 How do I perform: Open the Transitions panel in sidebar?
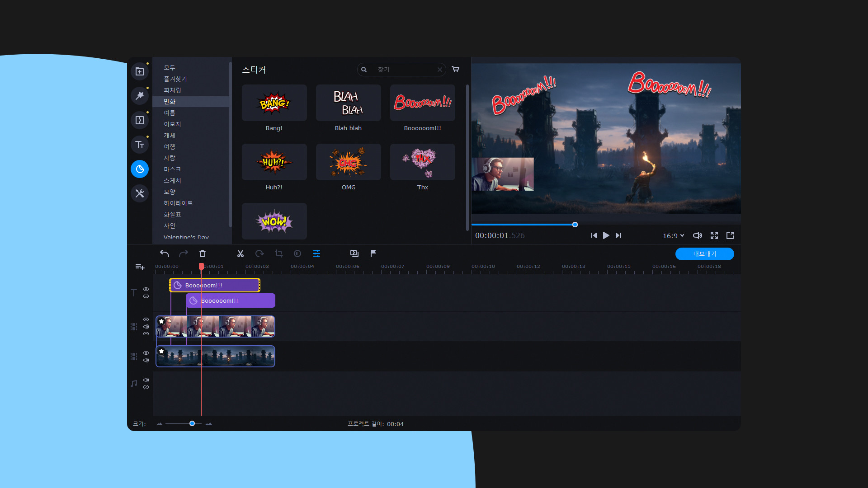coord(140,120)
